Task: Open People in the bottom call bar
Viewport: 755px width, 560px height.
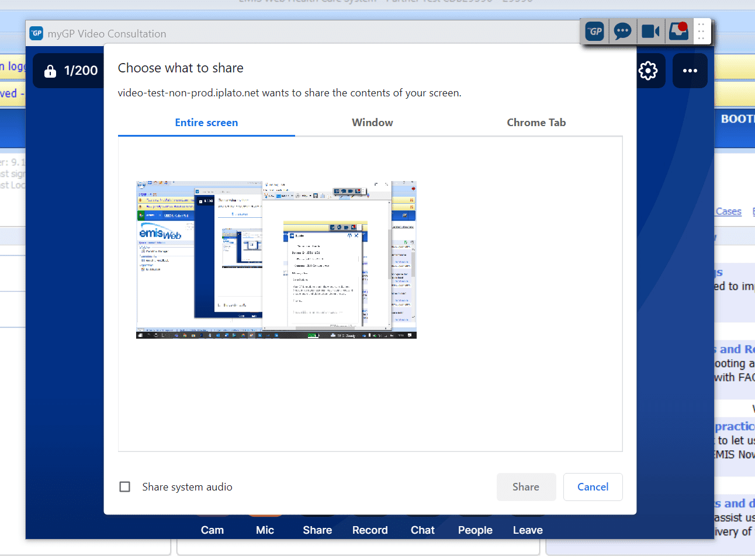Action: 475,530
